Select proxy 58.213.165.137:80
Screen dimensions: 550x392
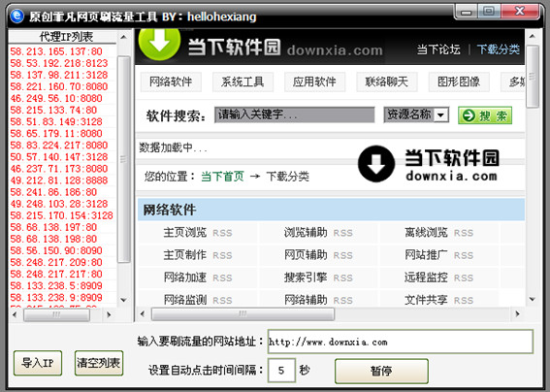pos(56,51)
